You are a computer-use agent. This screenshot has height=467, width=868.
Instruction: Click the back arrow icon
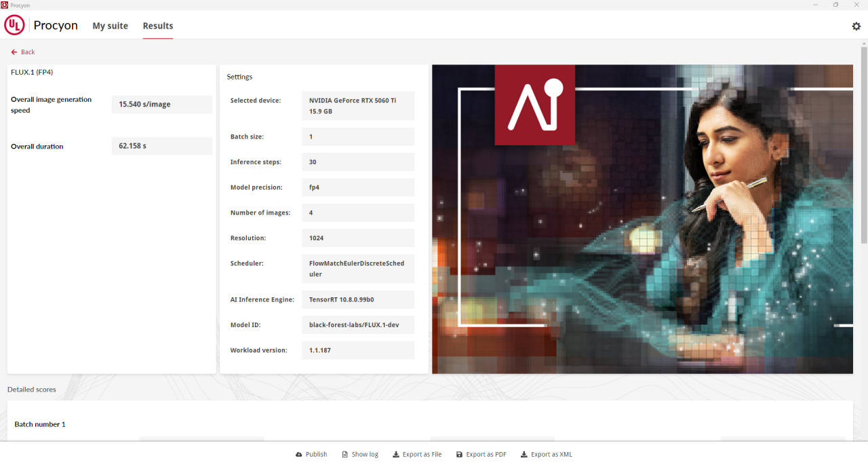(x=14, y=52)
